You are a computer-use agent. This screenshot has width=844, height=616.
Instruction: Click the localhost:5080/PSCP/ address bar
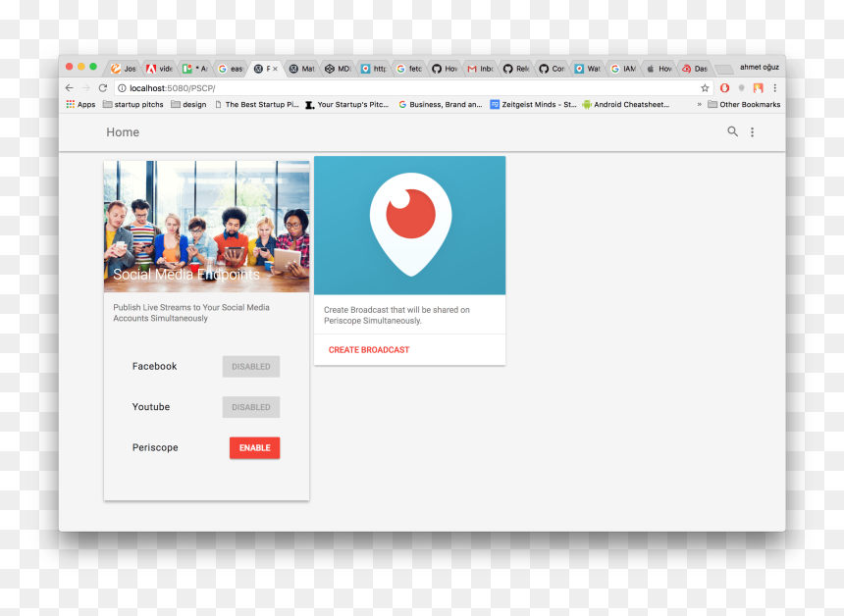[412, 87]
